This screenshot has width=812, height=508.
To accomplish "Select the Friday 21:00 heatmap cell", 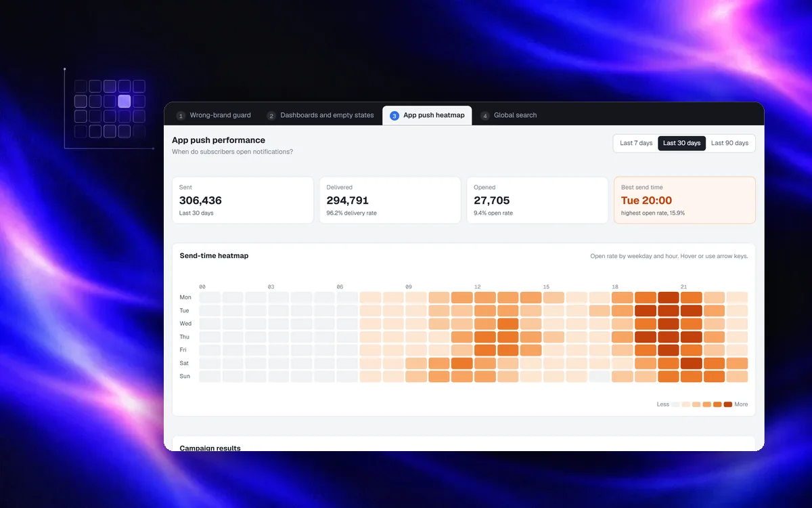I will [692, 350].
